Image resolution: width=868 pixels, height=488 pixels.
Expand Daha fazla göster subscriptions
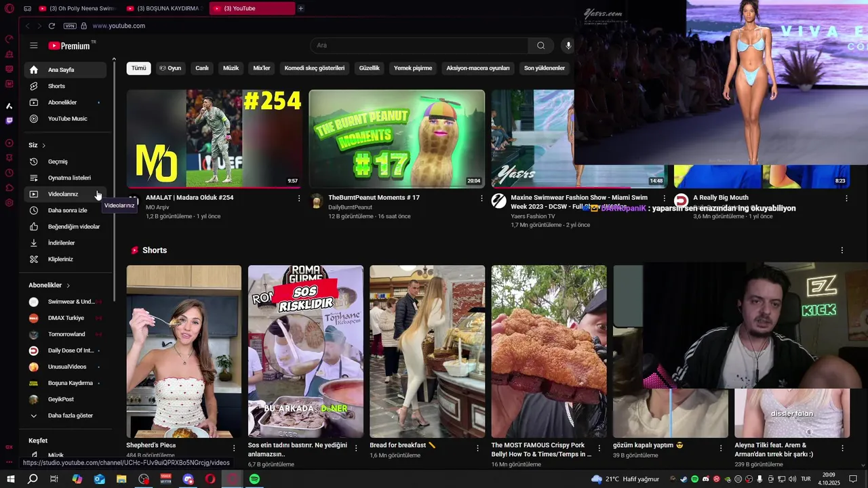click(x=65, y=415)
